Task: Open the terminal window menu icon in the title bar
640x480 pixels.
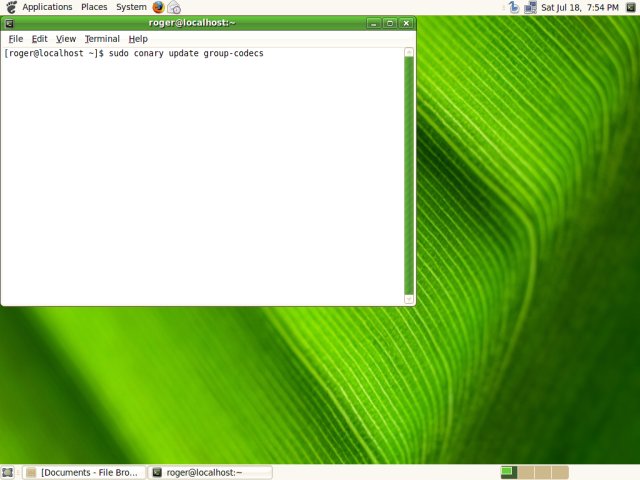Action: (9, 23)
